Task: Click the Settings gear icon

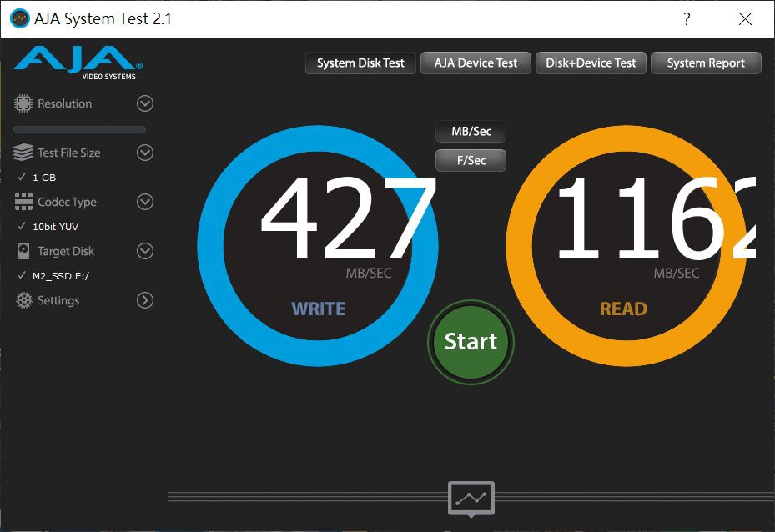Action: pyautogui.click(x=23, y=300)
